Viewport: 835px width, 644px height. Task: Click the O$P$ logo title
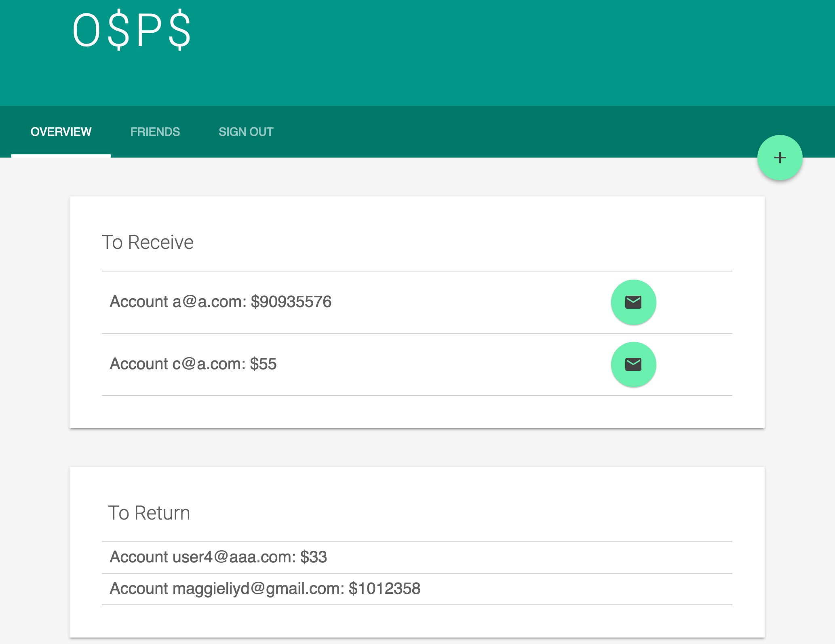(131, 31)
